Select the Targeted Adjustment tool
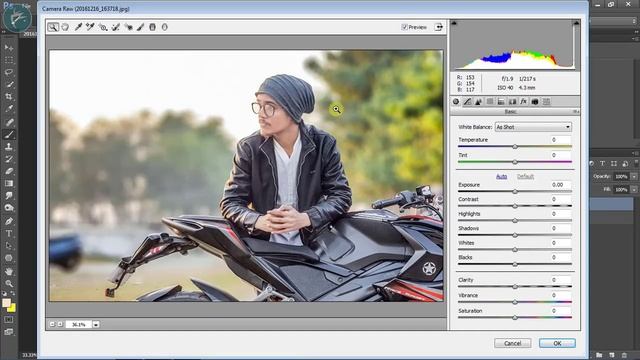 point(103,27)
